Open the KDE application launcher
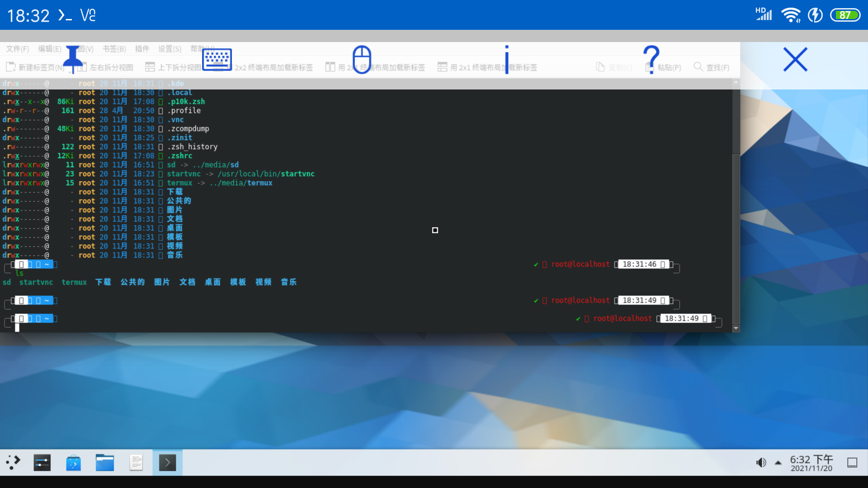This screenshot has height=488, width=868. click(14, 462)
